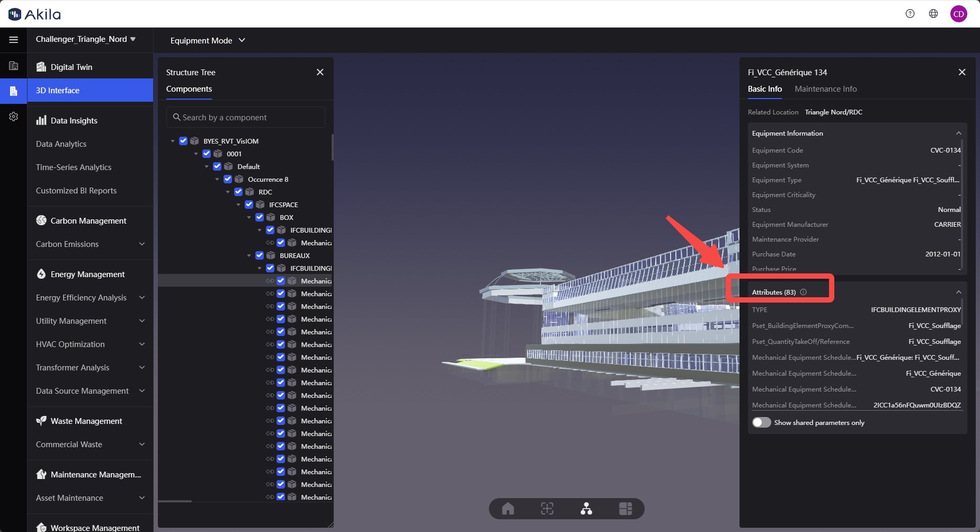Viewport: 980px width, 532px height.
Task: Close the Structure Tree panel
Action: pyautogui.click(x=320, y=72)
